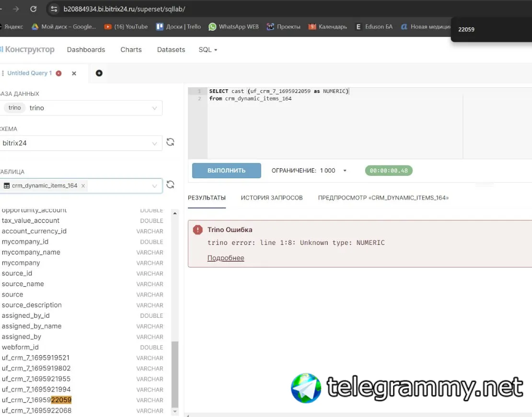532x417 pixels.
Task: Expand the table selector dropdown
Action: [x=154, y=185]
